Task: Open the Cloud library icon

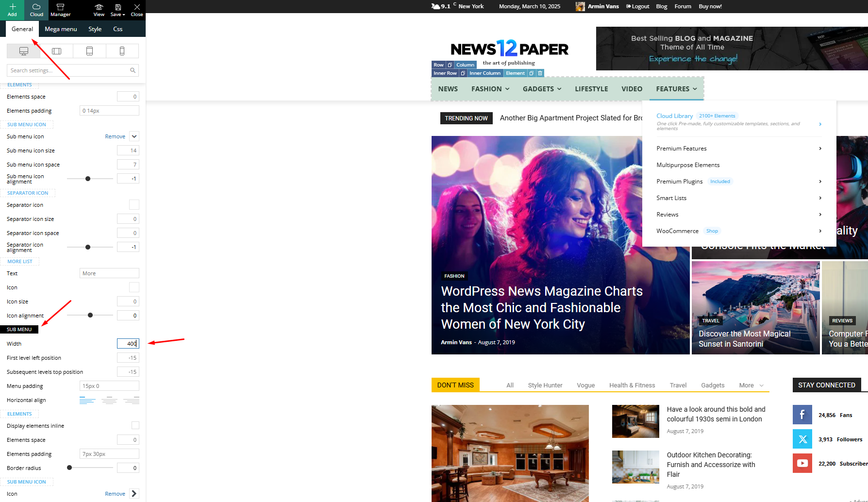Action: pyautogui.click(x=36, y=7)
